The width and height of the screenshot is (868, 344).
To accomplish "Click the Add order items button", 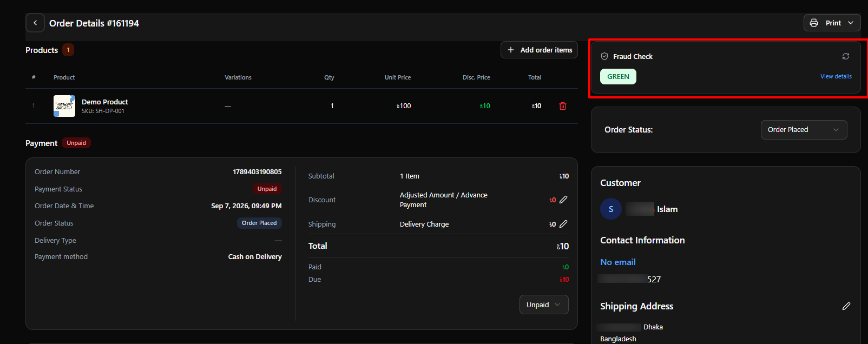I will pyautogui.click(x=539, y=50).
